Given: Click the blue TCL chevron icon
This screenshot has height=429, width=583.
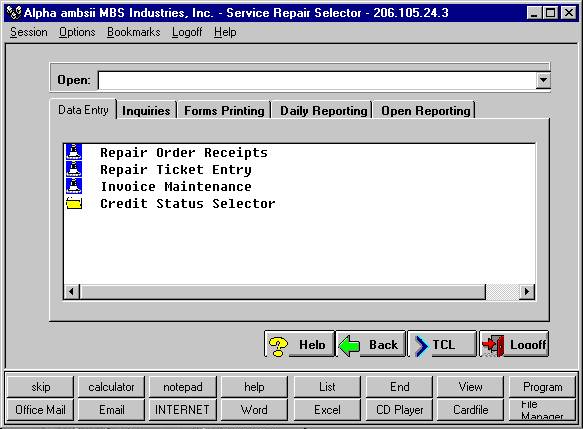Looking at the screenshot, I should click(x=421, y=346).
